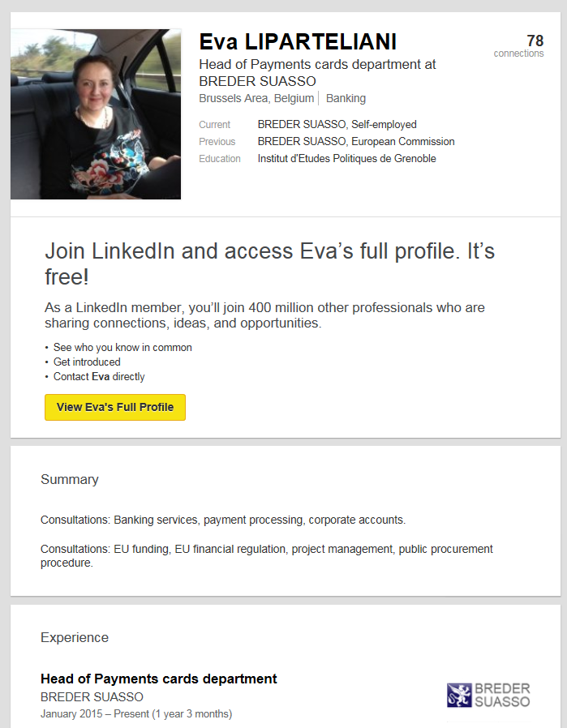This screenshot has height=728, width=567.
Task: Open current employer BREDER SUASSO link
Action: click(x=302, y=124)
